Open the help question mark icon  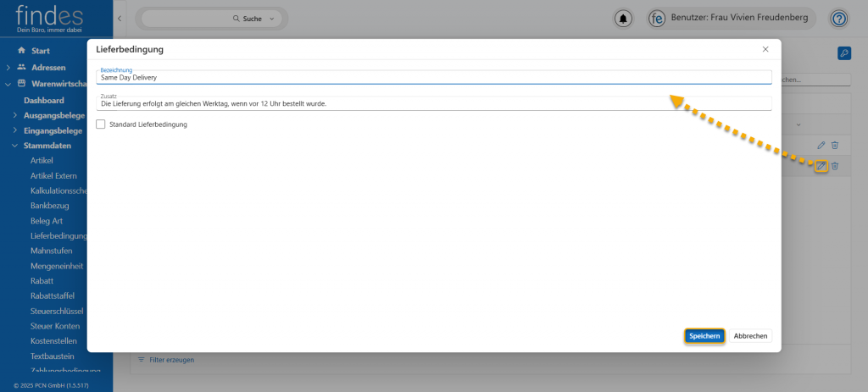(x=838, y=18)
